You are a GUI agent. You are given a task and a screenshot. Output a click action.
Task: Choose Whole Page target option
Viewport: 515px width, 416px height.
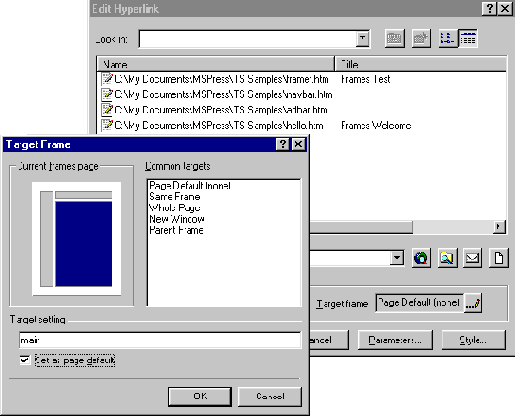[x=175, y=208]
